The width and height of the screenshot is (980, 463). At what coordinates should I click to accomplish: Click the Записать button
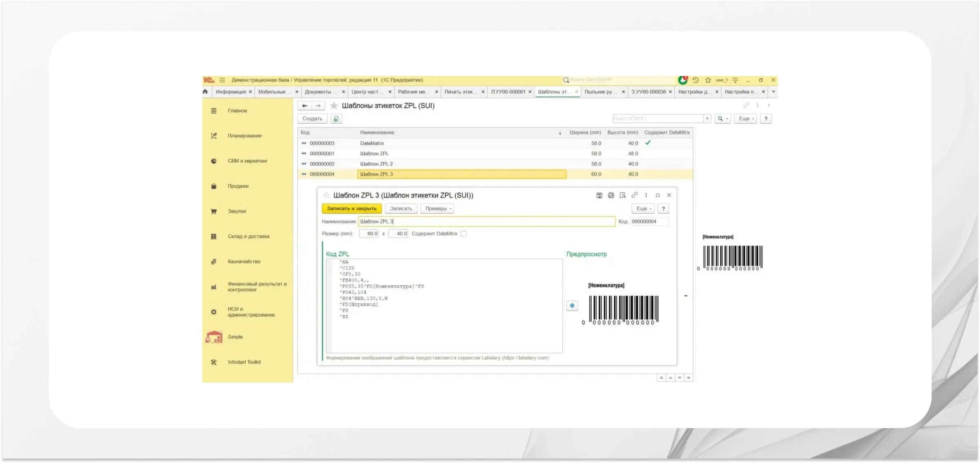[401, 208]
